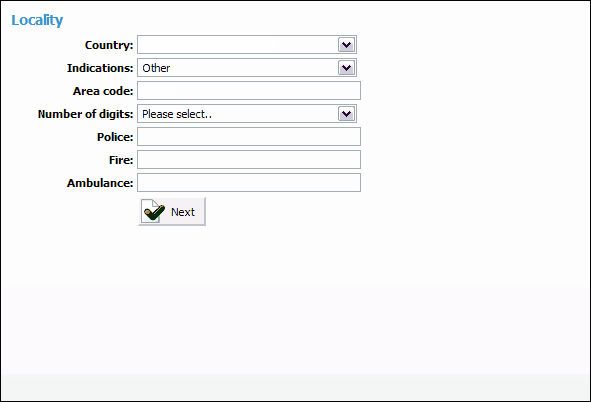Open the Country dropdown arrow
Image resolution: width=591 pixels, height=402 pixels.
click(346, 45)
